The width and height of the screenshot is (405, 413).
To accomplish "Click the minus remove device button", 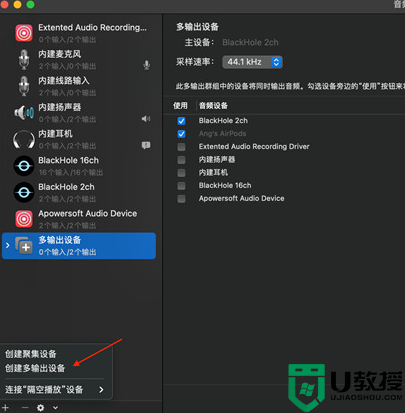I will 25,407.
